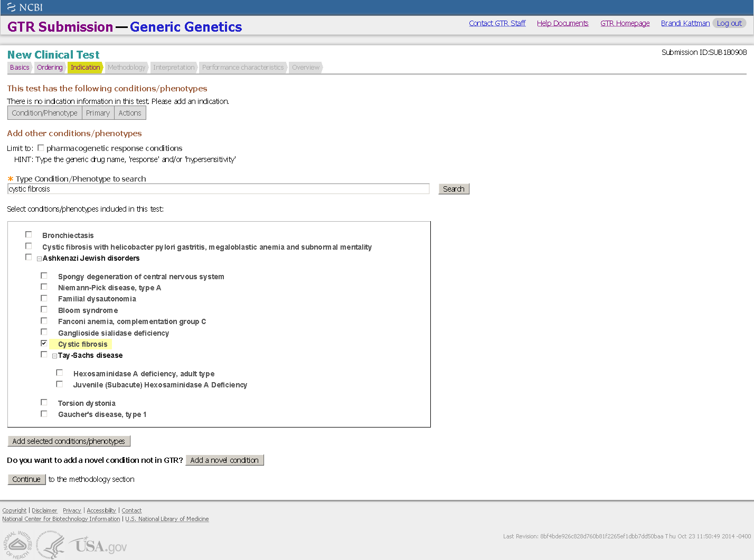754x560 pixels.
Task: Click the Condition/Phenotype column header
Action: pyautogui.click(x=45, y=113)
